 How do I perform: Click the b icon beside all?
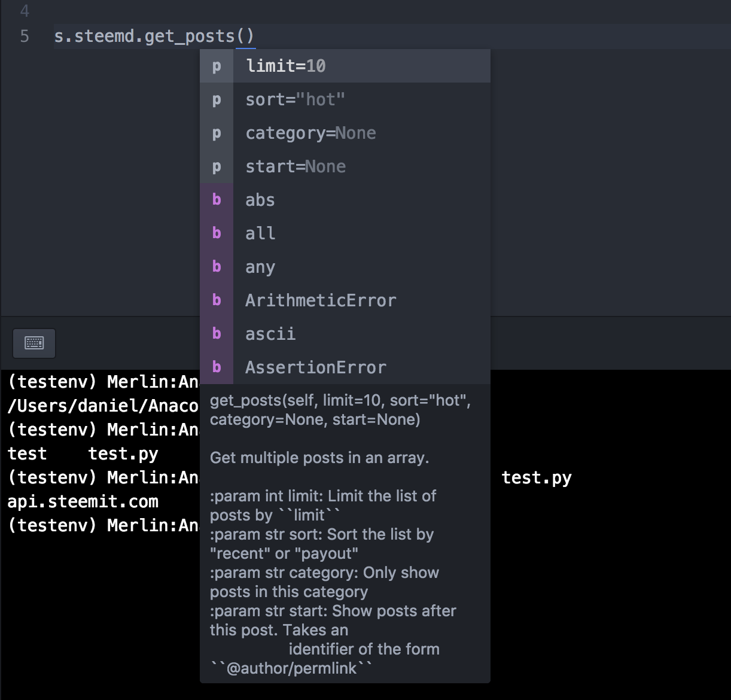click(217, 233)
